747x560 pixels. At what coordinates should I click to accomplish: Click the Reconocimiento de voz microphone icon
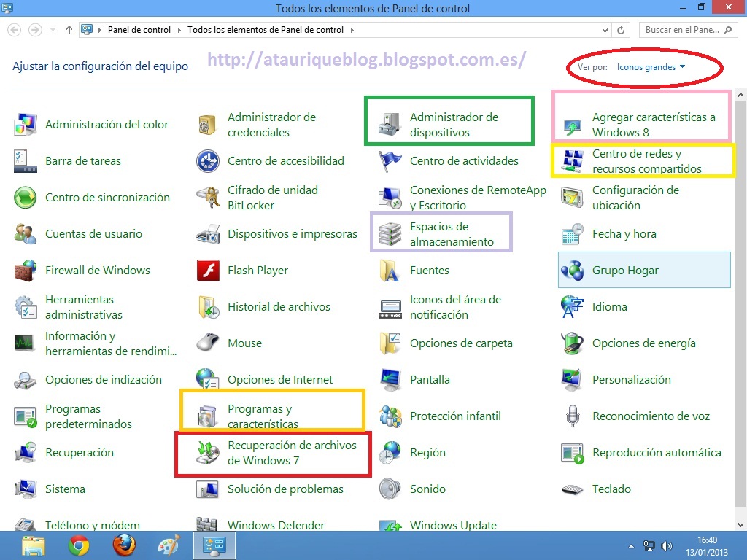pyautogui.click(x=573, y=416)
